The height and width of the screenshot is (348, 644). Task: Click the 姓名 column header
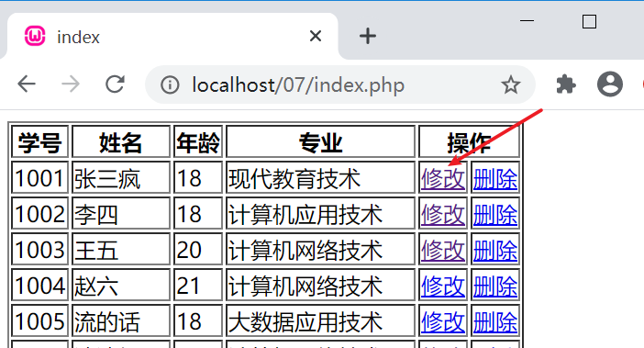coord(121,142)
